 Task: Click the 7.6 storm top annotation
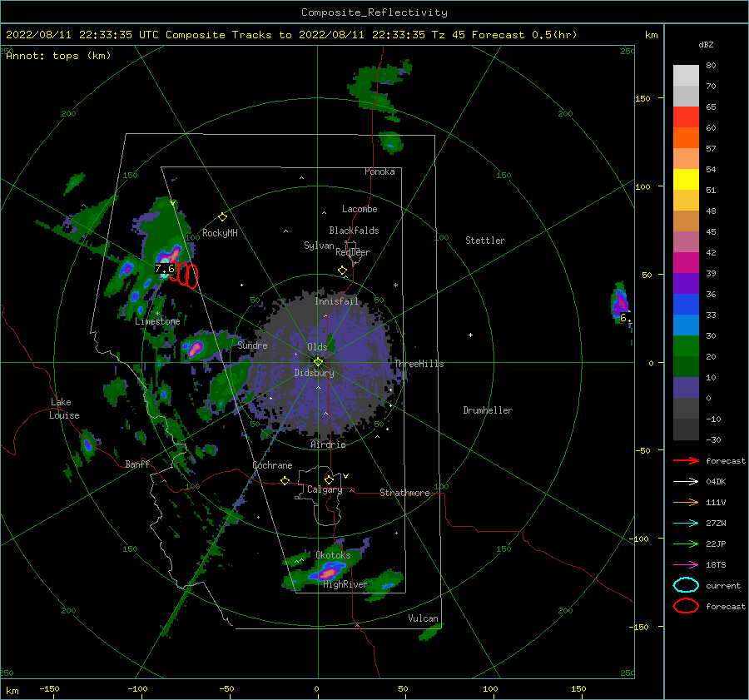(165, 269)
